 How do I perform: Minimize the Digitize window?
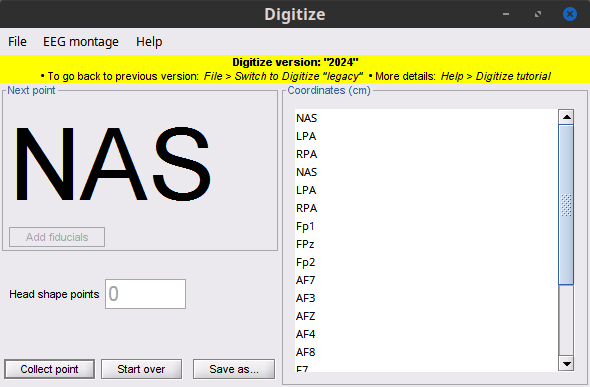[x=506, y=14]
